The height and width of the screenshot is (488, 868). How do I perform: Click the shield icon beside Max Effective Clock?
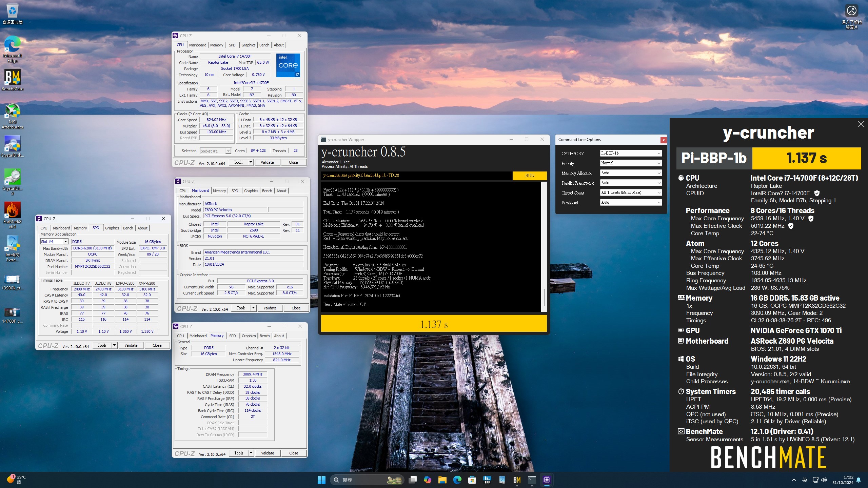(x=791, y=226)
